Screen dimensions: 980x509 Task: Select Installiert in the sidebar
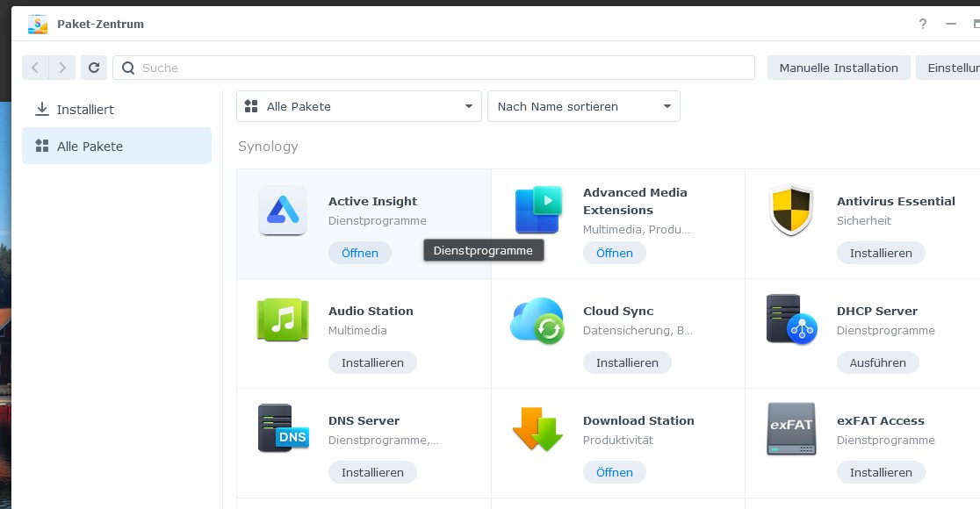(x=117, y=110)
